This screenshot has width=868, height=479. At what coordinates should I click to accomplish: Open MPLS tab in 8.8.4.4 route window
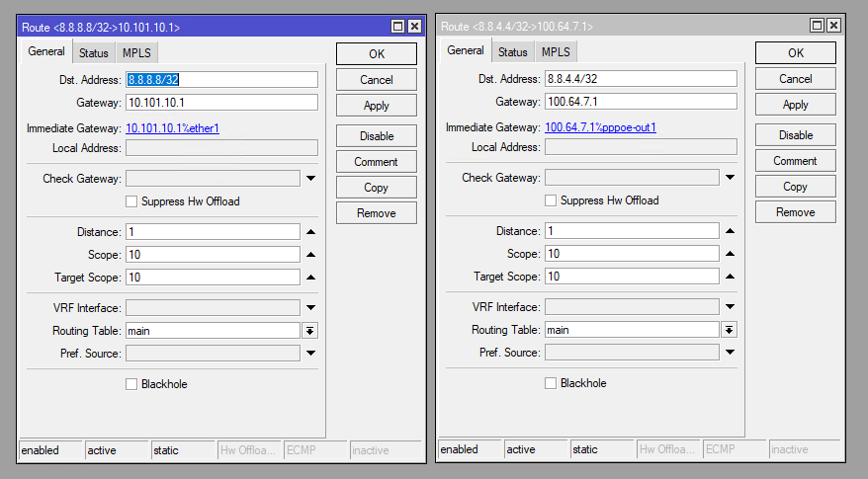pyautogui.click(x=556, y=52)
